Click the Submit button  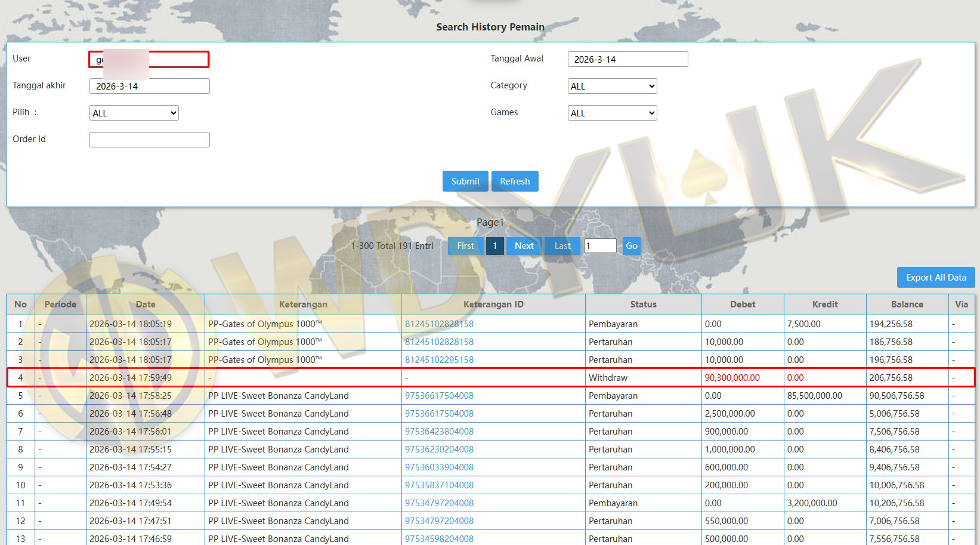[465, 181]
